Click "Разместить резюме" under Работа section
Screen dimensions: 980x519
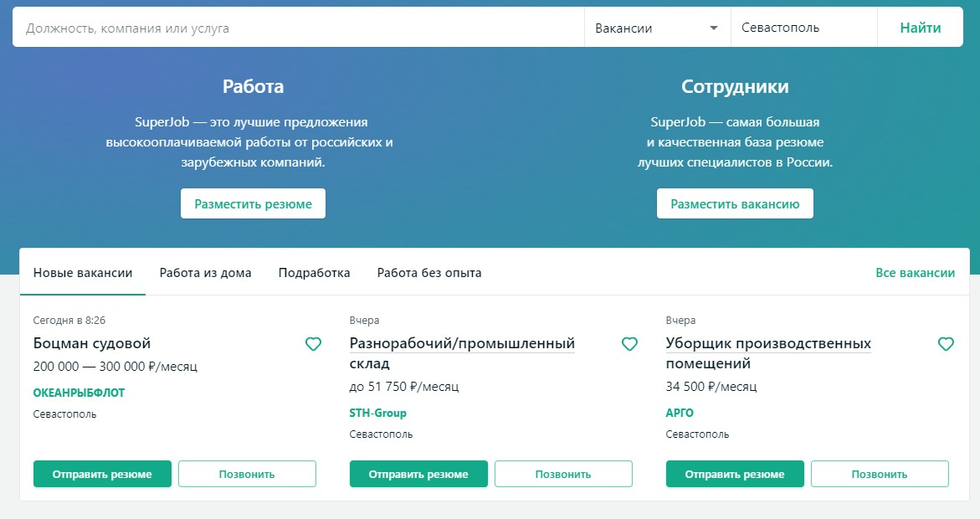point(253,203)
